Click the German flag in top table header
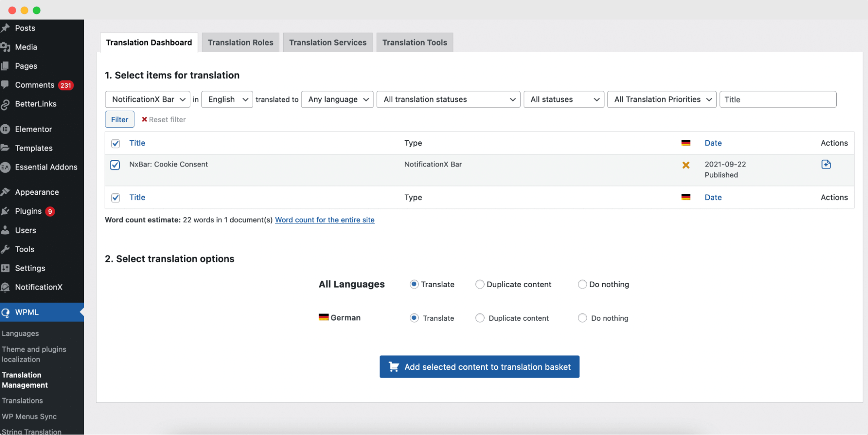The width and height of the screenshot is (868, 435). pyautogui.click(x=686, y=143)
